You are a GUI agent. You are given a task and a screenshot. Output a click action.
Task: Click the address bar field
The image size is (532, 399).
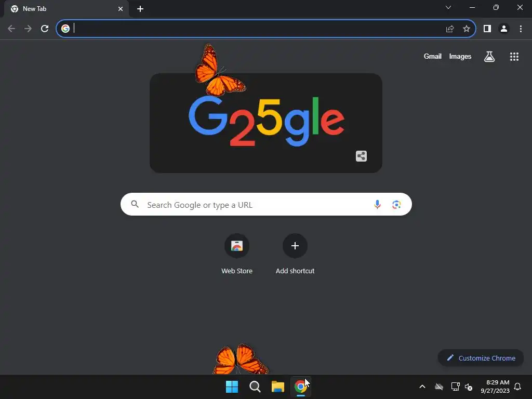(x=266, y=29)
